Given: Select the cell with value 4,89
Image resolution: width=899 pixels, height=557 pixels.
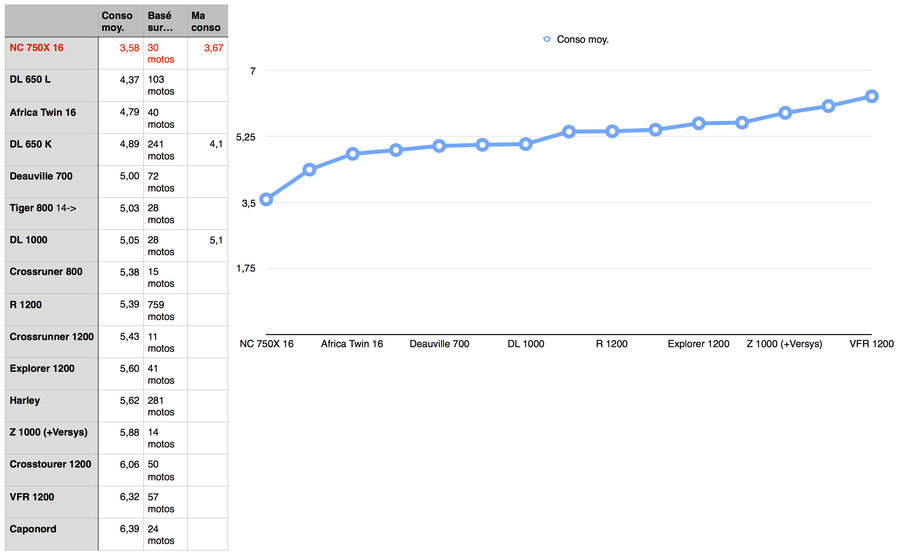Looking at the screenshot, I should (121, 150).
